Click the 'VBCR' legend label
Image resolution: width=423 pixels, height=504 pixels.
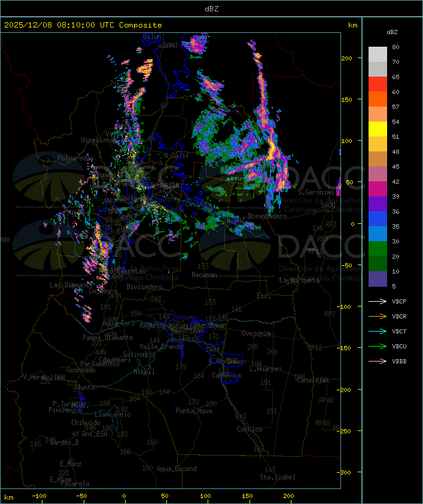coord(399,316)
